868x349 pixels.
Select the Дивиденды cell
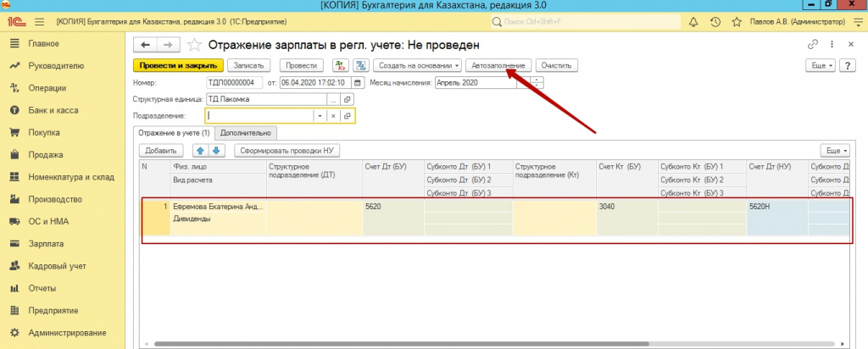coord(219,219)
